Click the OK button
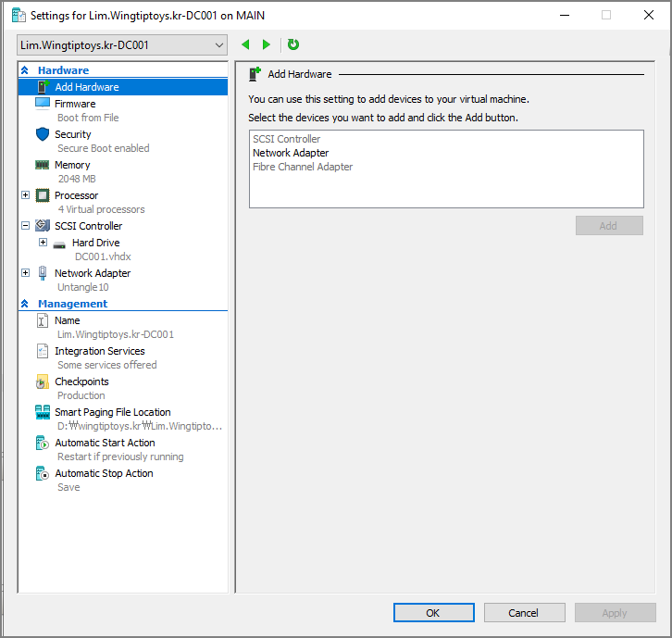The height and width of the screenshot is (638, 672). 434,613
